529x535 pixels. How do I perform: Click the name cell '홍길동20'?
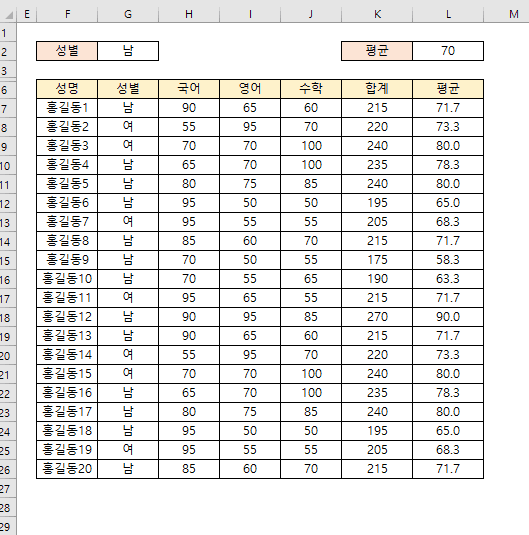point(67,469)
